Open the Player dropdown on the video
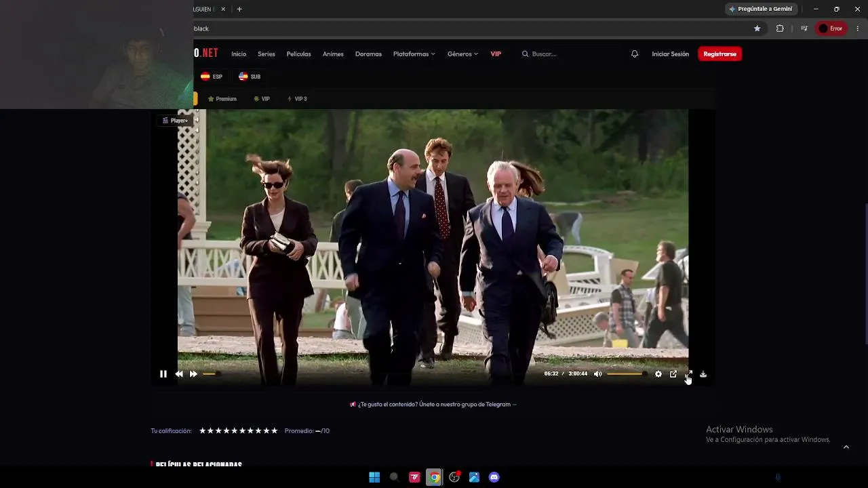The width and height of the screenshot is (868, 488). (x=175, y=121)
